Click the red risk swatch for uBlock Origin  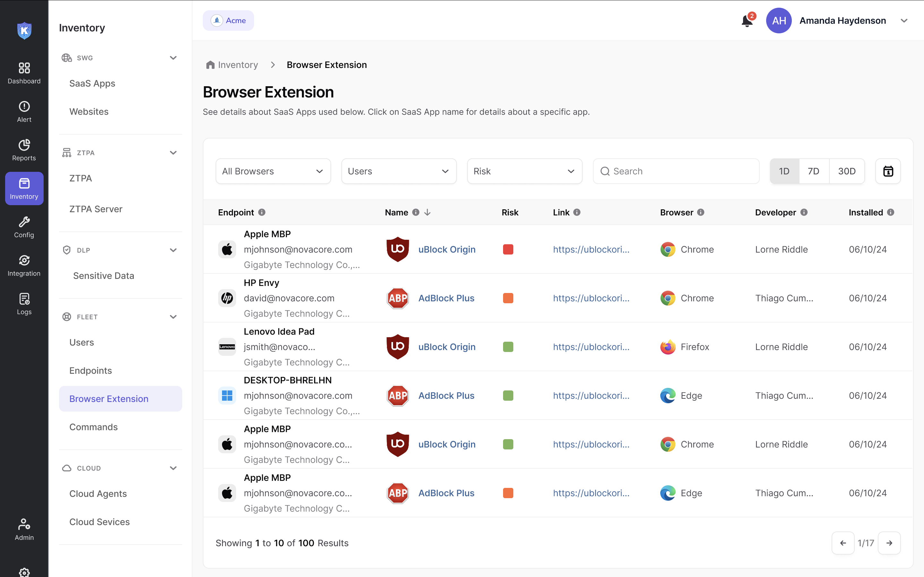point(508,249)
